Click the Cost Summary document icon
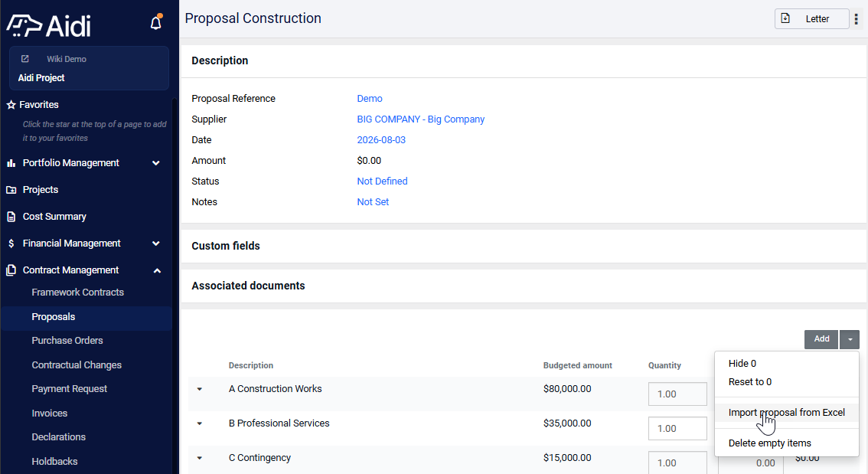 point(11,217)
